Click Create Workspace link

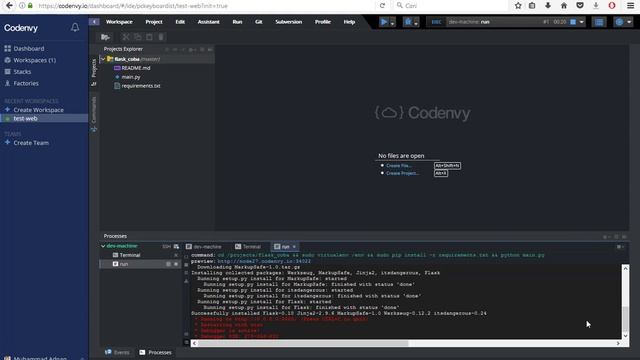tap(38, 110)
